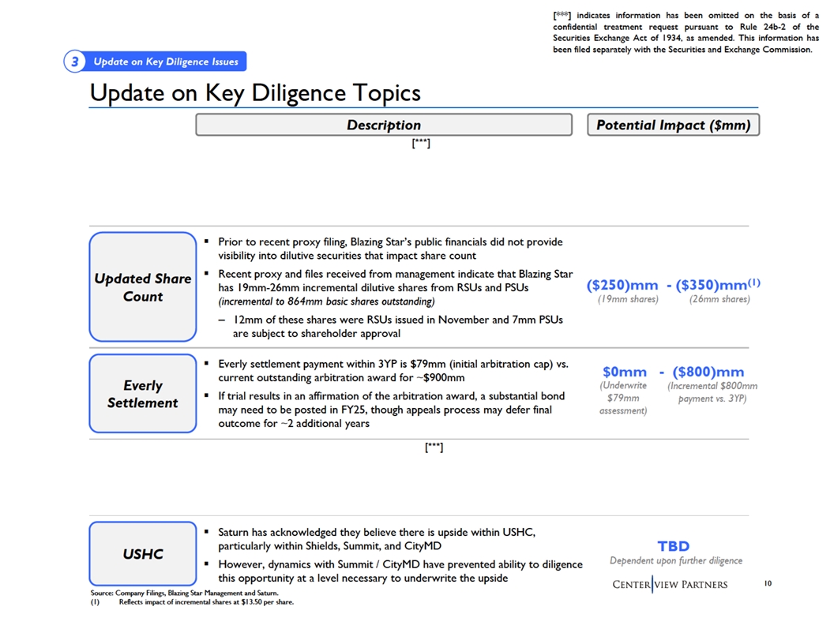Select the Everly Settlement box
This screenshot has width=834, height=644.
143,394
